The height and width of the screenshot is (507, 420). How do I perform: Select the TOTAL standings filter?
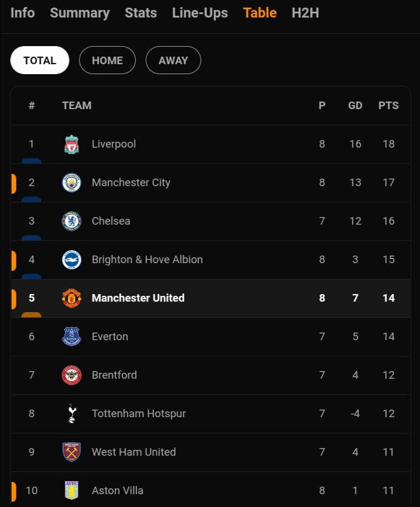40,60
